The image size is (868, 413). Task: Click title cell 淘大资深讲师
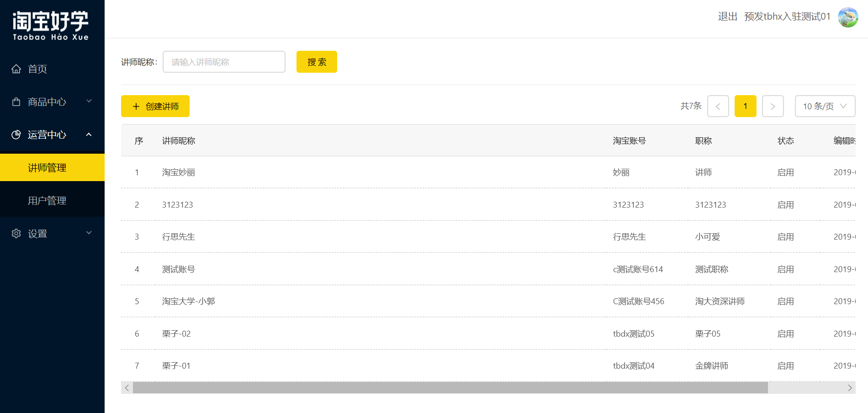click(720, 301)
